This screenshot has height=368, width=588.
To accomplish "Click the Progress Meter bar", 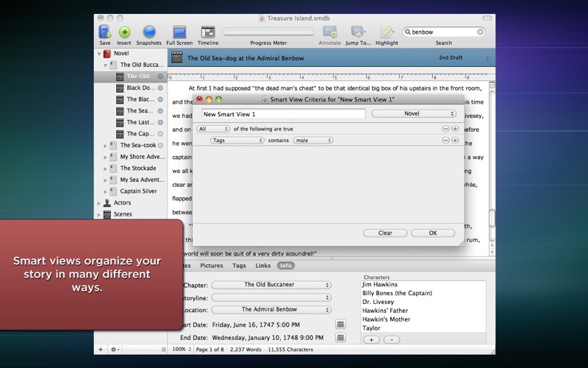I will tap(268, 32).
